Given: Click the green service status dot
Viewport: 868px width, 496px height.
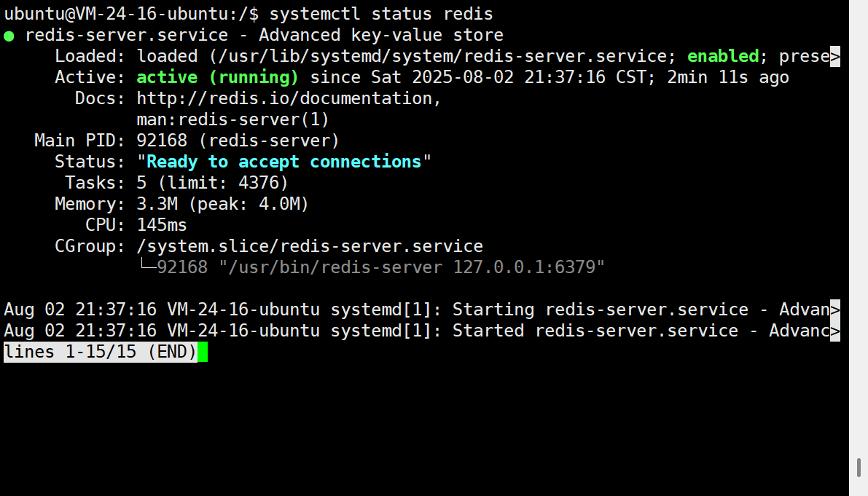Looking at the screenshot, I should point(9,35).
